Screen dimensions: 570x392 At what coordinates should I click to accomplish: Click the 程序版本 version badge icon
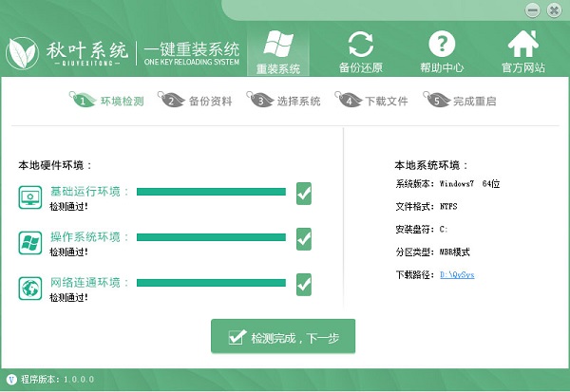point(10,380)
